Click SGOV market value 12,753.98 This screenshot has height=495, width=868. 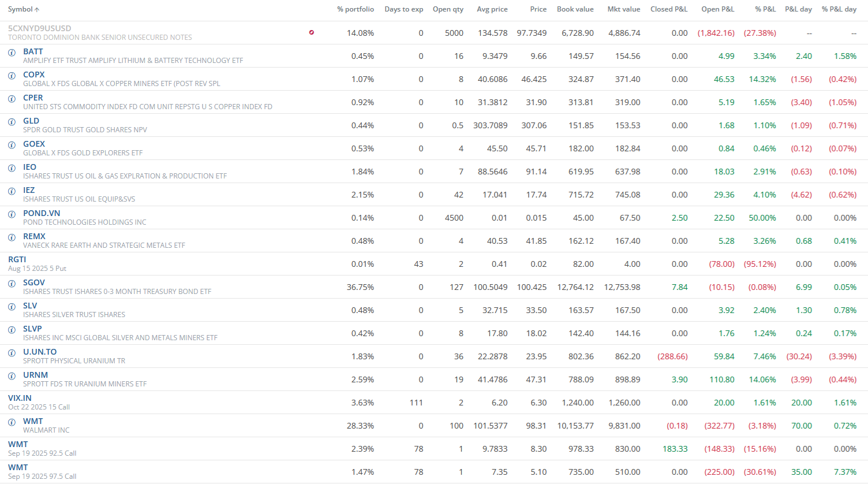[x=622, y=287]
